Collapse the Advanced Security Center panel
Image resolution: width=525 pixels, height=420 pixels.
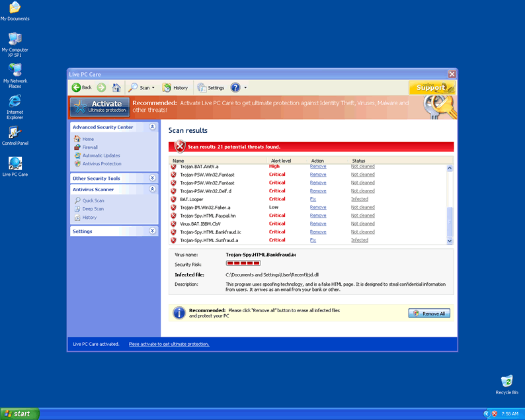[153, 127]
